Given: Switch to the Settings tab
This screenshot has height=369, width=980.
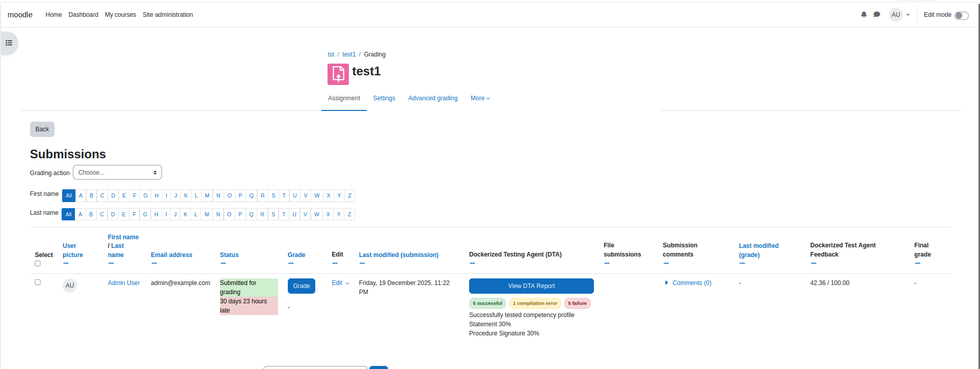Looking at the screenshot, I should point(384,98).
